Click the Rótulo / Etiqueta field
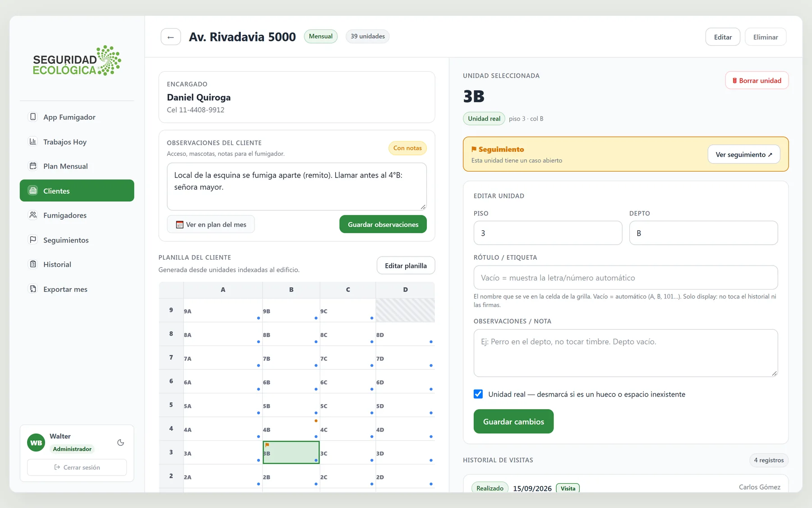The height and width of the screenshot is (508, 812). [626, 278]
